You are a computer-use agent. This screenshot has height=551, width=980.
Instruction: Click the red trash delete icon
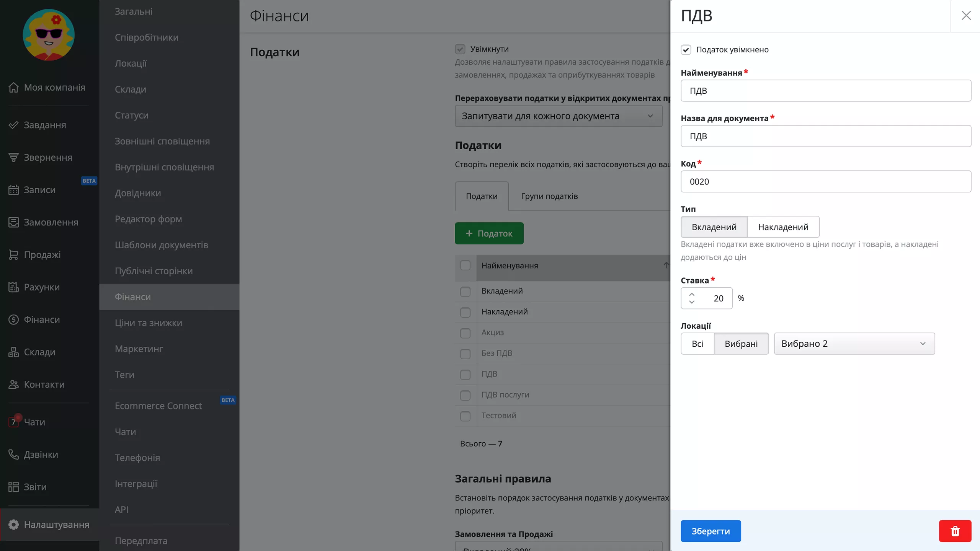coord(955,531)
